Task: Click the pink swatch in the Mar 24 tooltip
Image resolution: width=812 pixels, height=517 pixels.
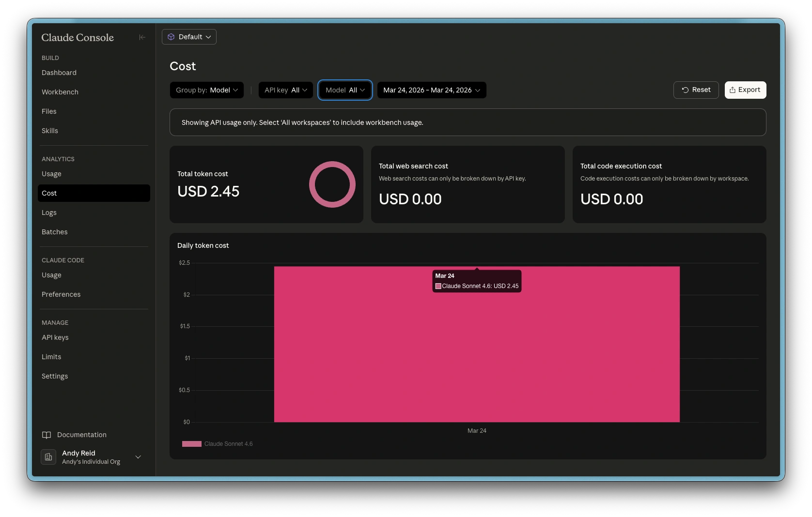Action: click(438, 286)
